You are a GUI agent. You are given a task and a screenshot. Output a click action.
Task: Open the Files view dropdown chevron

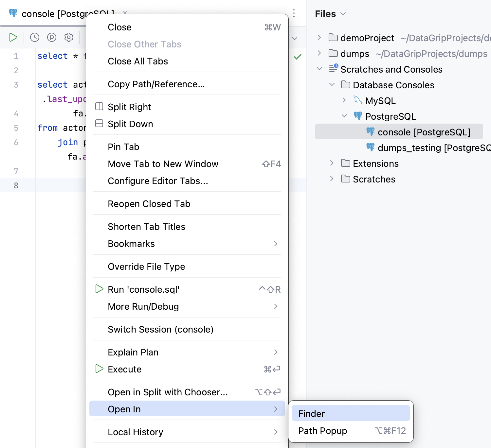point(343,14)
